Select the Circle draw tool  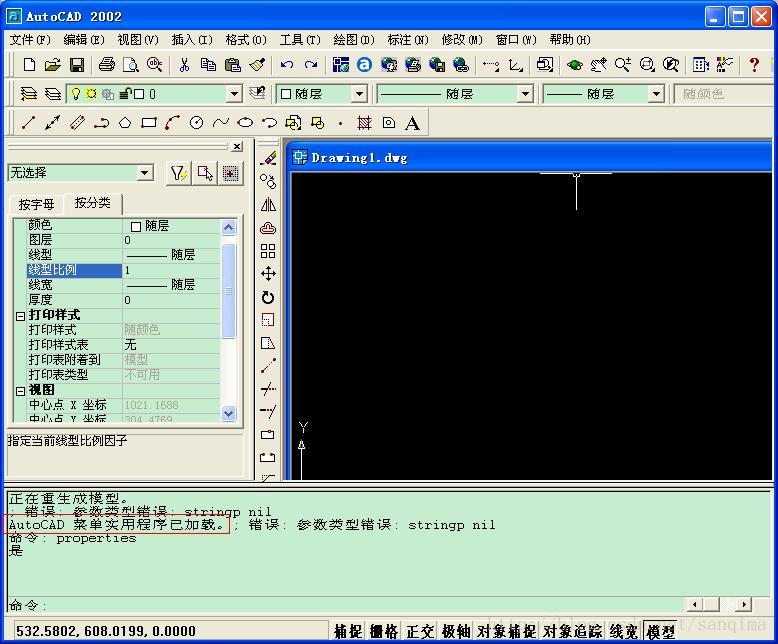coord(196,123)
